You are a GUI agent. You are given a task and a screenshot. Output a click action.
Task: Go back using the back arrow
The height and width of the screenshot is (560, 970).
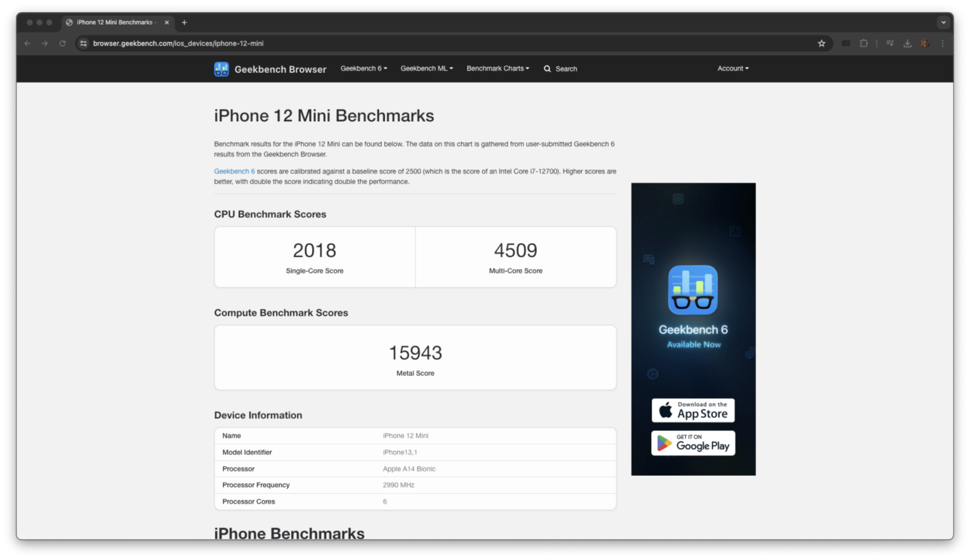pos(27,44)
